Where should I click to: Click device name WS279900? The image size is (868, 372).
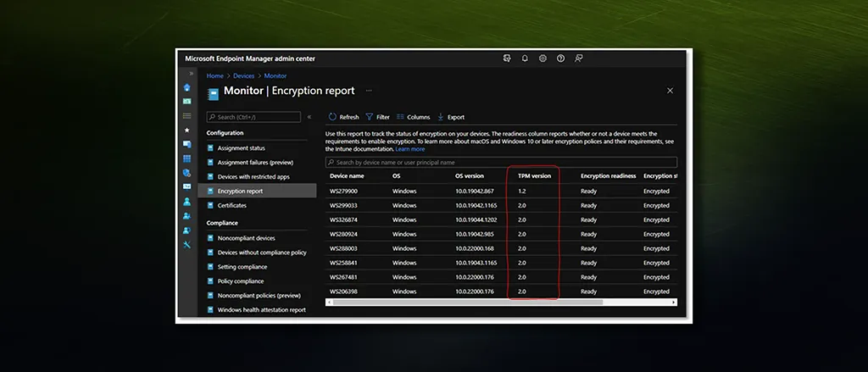pyautogui.click(x=344, y=191)
